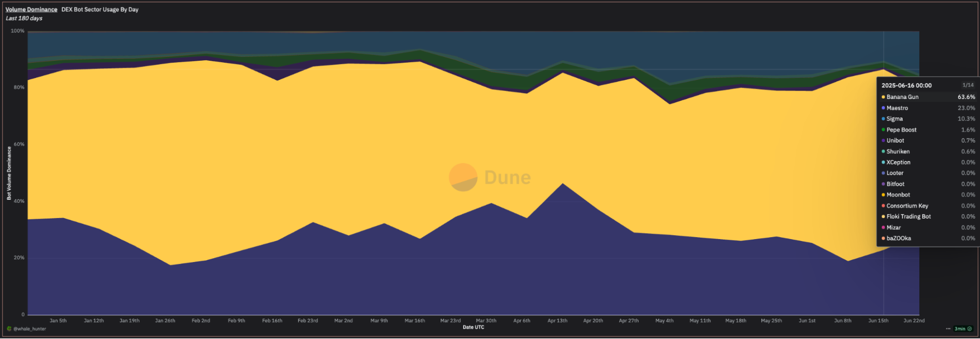Select the baZOOka row in tooltip

point(928,238)
